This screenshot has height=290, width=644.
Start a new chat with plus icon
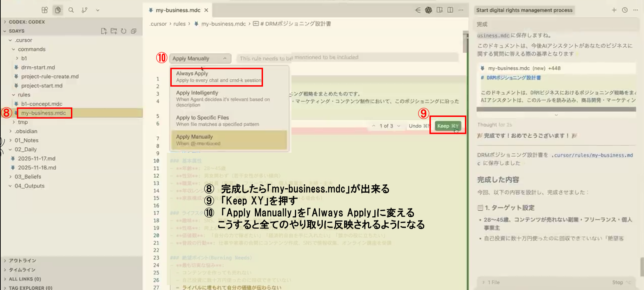click(614, 10)
